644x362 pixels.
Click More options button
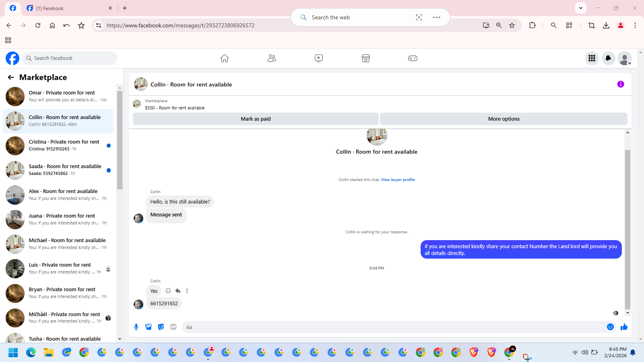504,119
